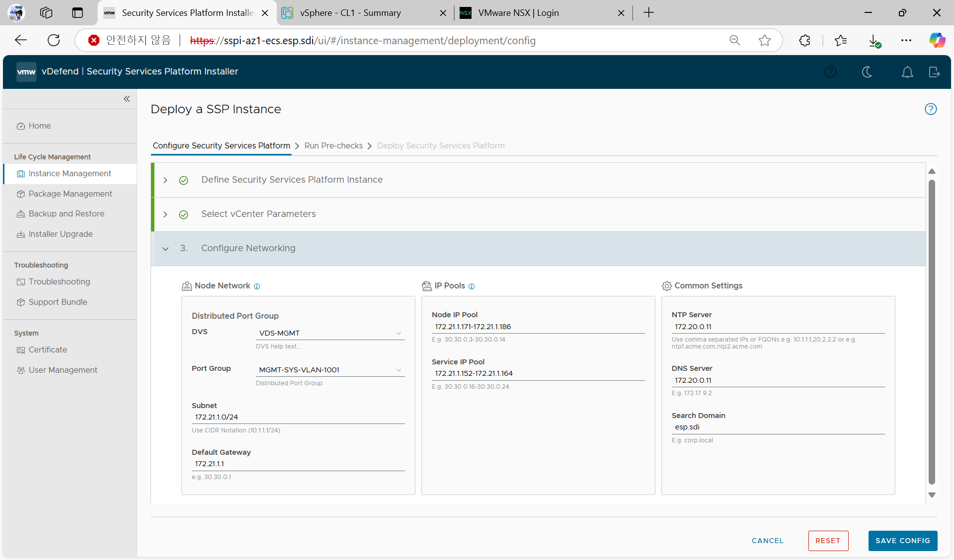This screenshot has height=560, width=954.
Task: Click browser profile avatar
Action: [16, 13]
